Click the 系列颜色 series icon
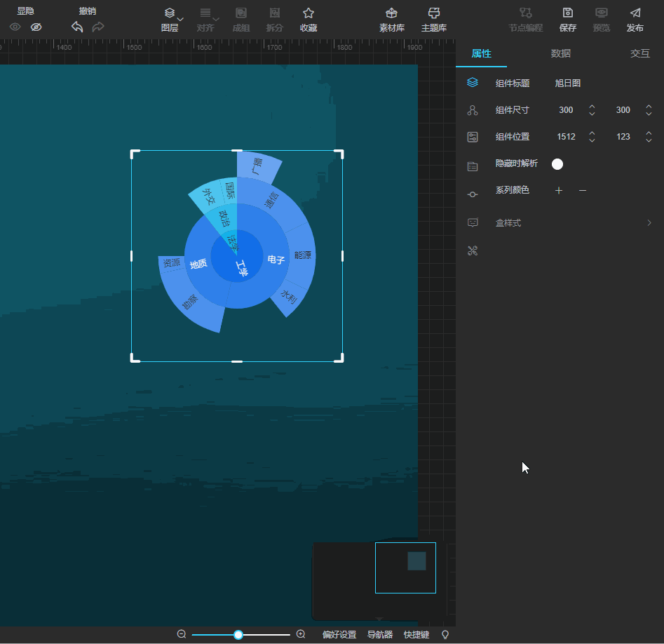 point(473,194)
